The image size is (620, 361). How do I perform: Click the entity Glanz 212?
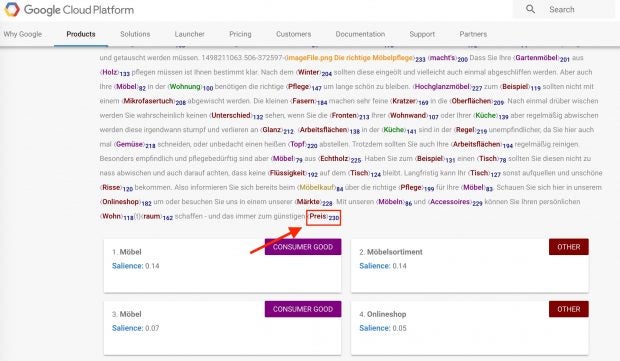(x=277, y=130)
